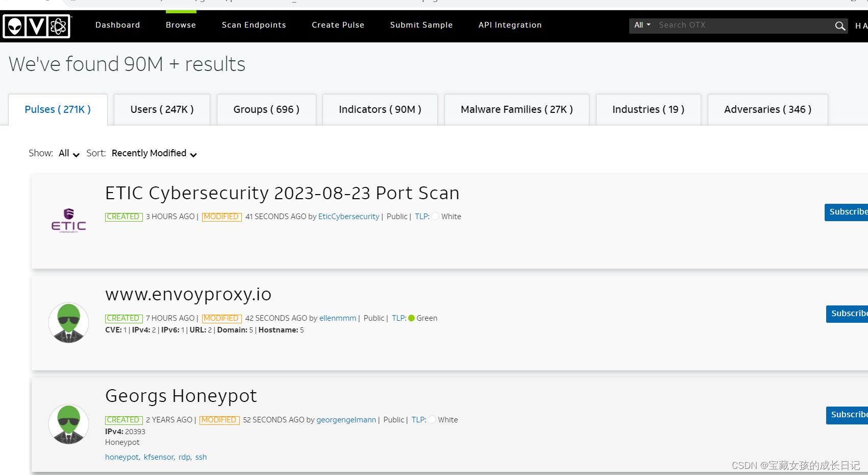Click the Hostname: 5 indicator count
This screenshot has width=868, height=475.
pyautogui.click(x=281, y=330)
